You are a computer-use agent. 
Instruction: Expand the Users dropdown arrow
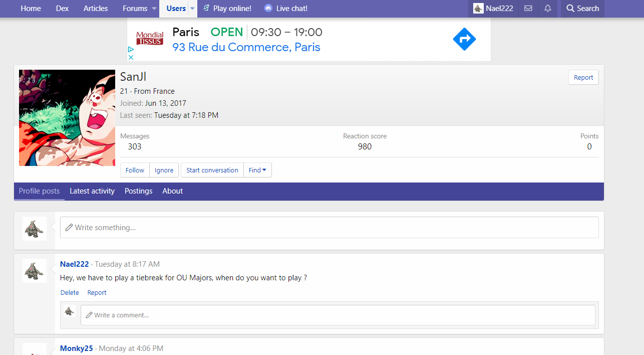(x=192, y=9)
